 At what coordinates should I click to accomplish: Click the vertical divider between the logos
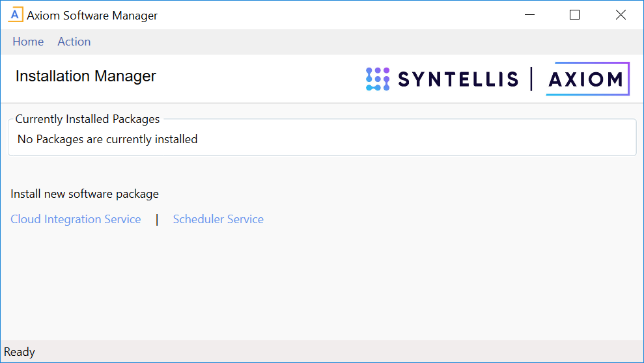click(532, 79)
